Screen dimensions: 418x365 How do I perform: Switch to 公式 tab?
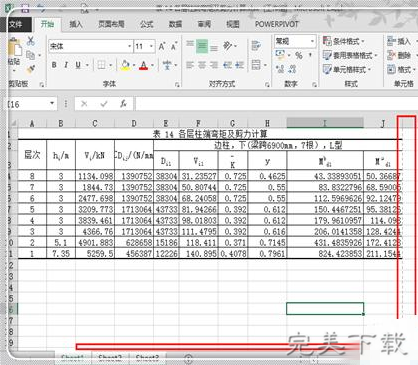pos(146,24)
